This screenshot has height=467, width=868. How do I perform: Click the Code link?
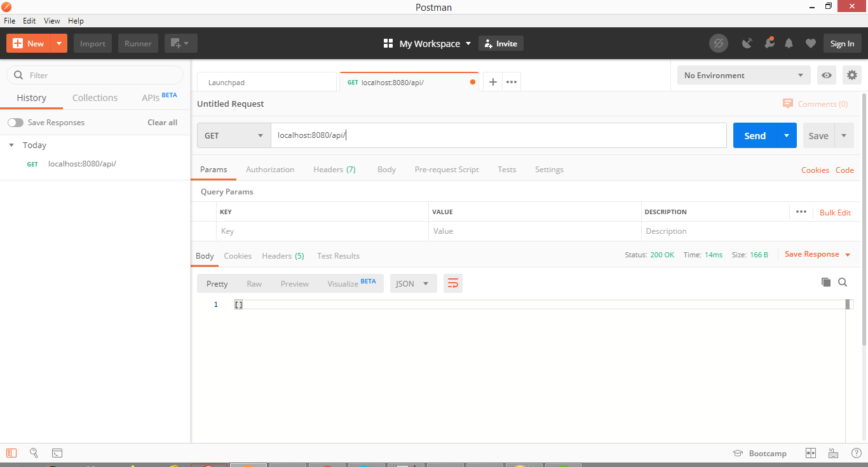[x=844, y=170]
